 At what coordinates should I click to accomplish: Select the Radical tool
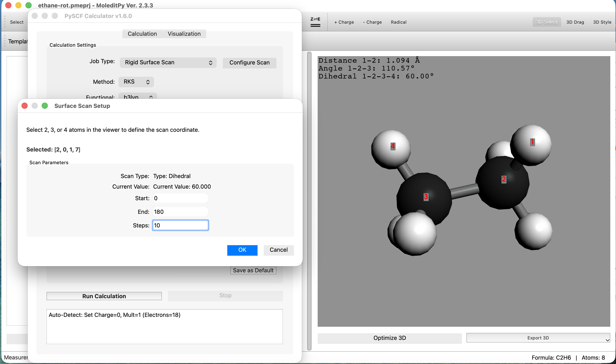(398, 22)
